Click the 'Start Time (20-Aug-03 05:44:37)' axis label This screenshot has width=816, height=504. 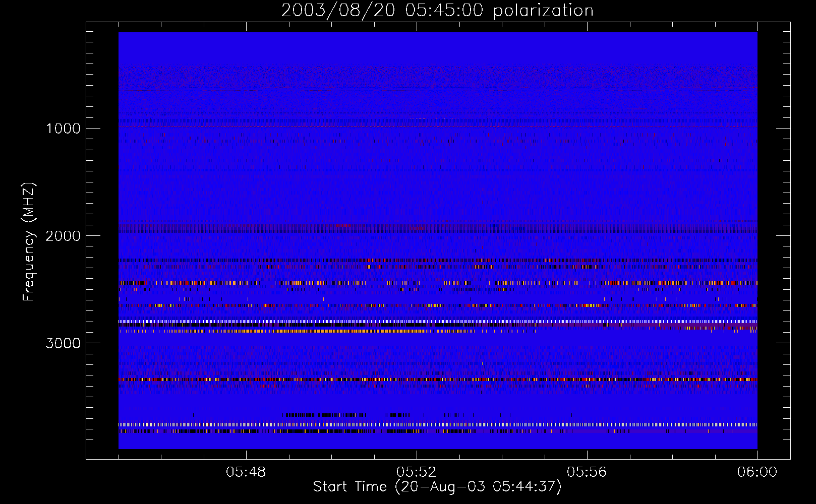pyautogui.click(x=437, y=487)
